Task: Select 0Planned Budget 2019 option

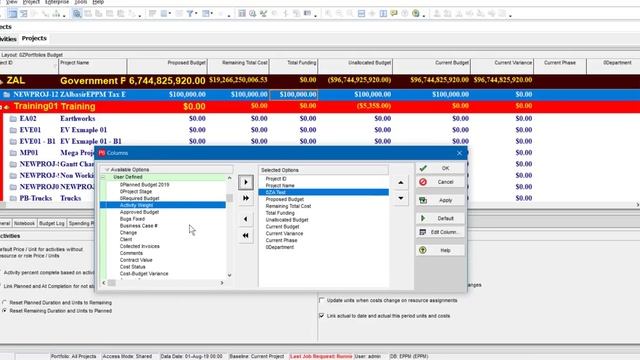Action: 144,184
